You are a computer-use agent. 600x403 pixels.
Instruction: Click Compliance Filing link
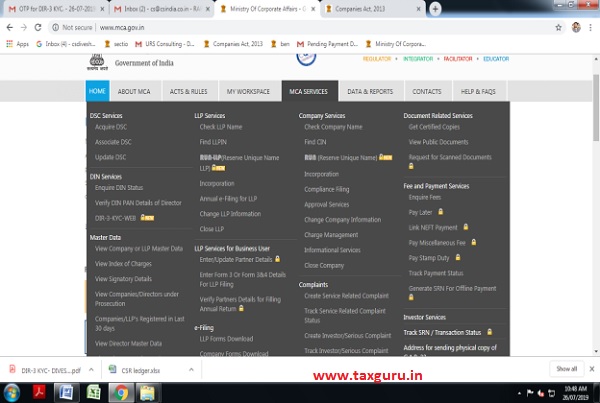[x=327, y=189]
